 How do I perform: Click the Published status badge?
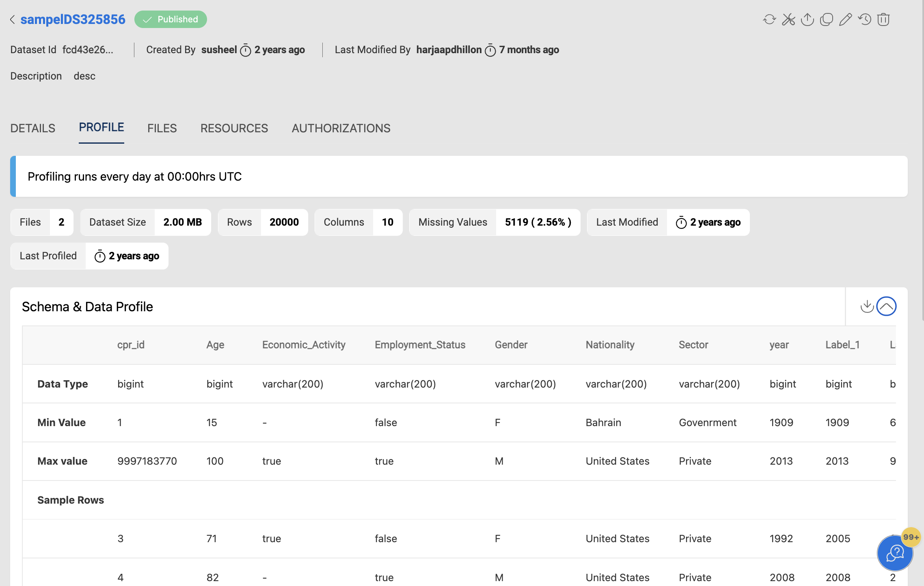171,19
